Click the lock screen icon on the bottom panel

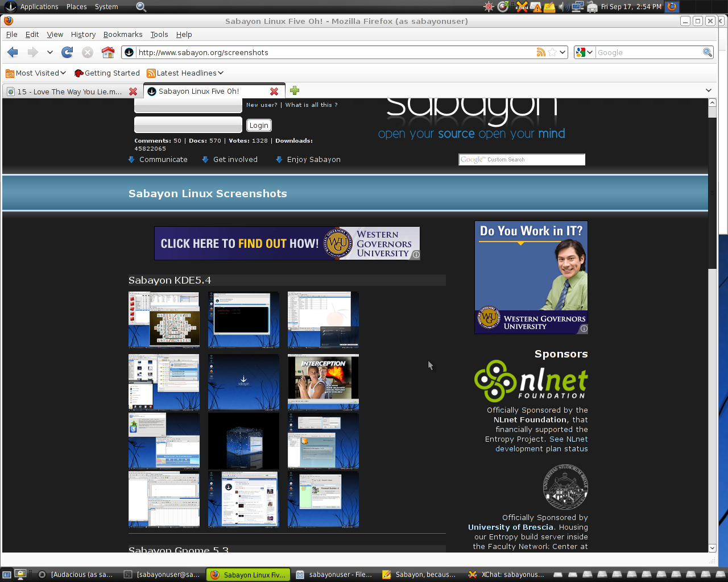pyautogui.click(x=20, y=574)
